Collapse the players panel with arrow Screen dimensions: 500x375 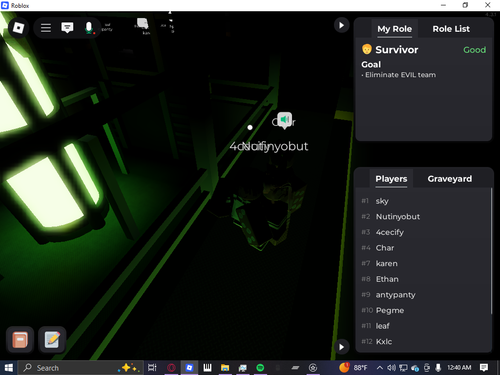342,347
